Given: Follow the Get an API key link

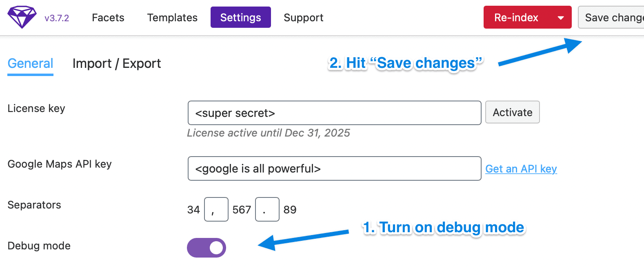Looking at the screenshot, I should click(x=521, y=169).
